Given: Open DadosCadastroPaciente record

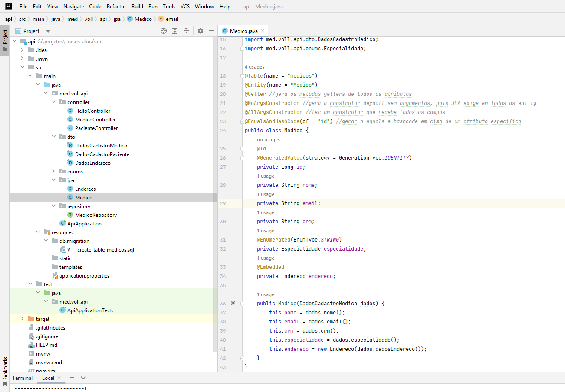Looking at the screenshot, I should click(x=102, y=154).
